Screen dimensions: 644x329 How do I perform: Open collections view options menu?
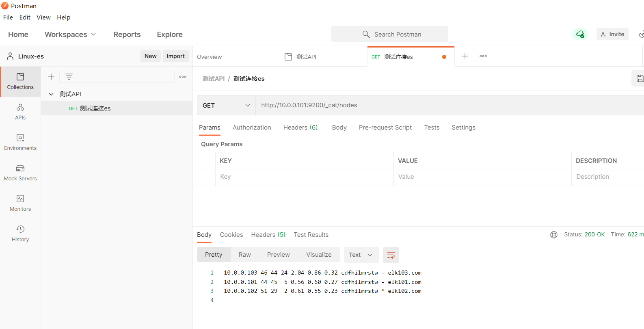coord(183,77)
